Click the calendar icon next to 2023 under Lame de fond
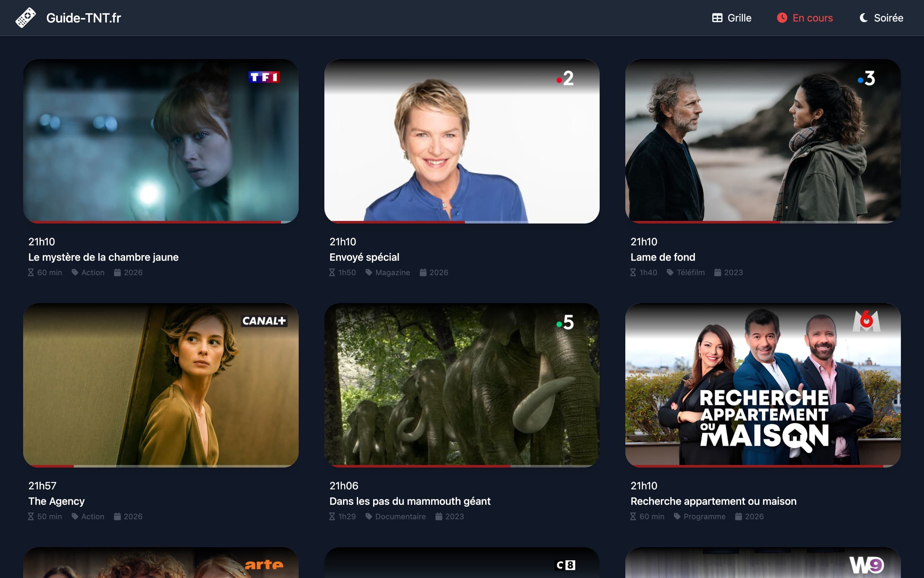This screenshot has width=924, height=578. click(718, 272)
